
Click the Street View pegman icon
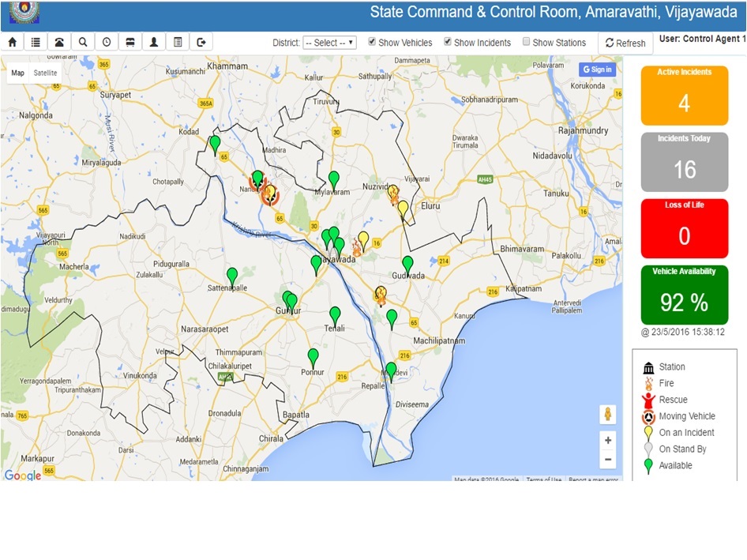tap(608, 414)
